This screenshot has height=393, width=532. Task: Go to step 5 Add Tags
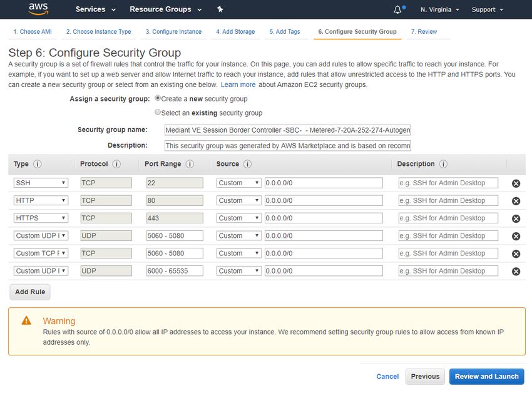[285, 31]
